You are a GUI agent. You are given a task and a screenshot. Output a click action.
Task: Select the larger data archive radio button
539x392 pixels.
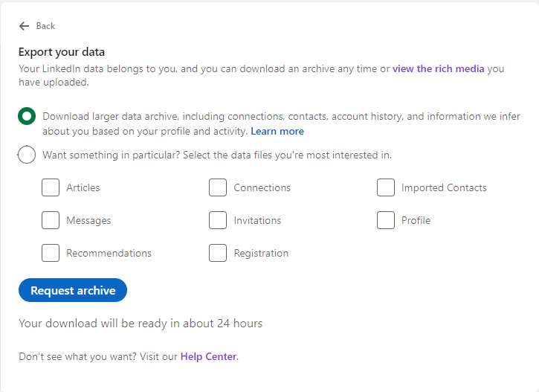coord(27,116)
